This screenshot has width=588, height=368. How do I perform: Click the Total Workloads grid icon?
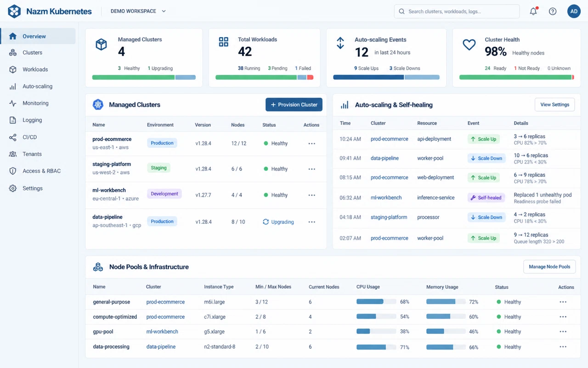224,42
